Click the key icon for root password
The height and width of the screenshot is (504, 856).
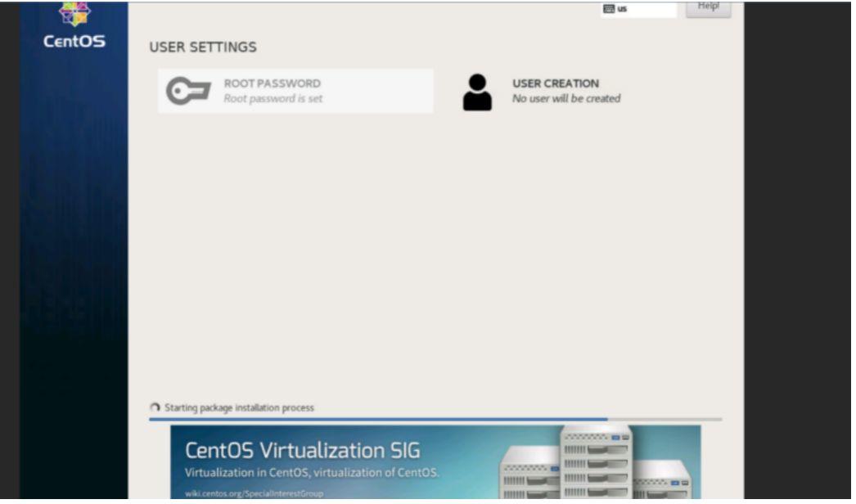[x=188, y=91]
